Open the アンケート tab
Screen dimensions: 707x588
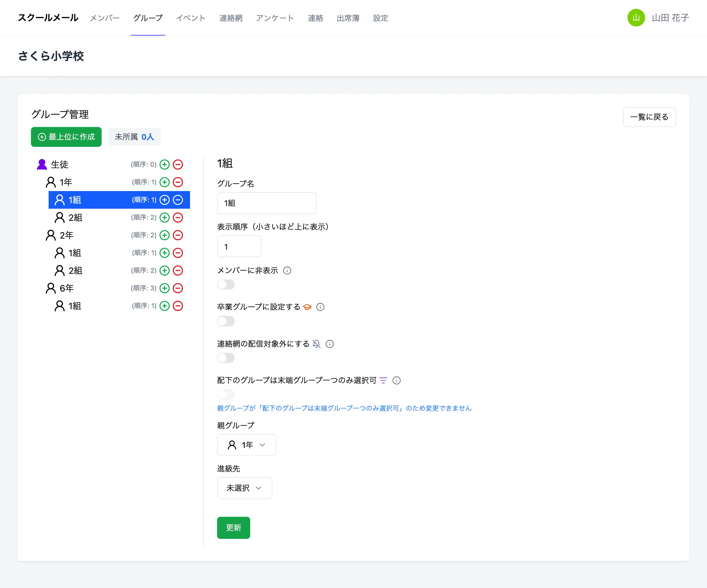(275, 18)
